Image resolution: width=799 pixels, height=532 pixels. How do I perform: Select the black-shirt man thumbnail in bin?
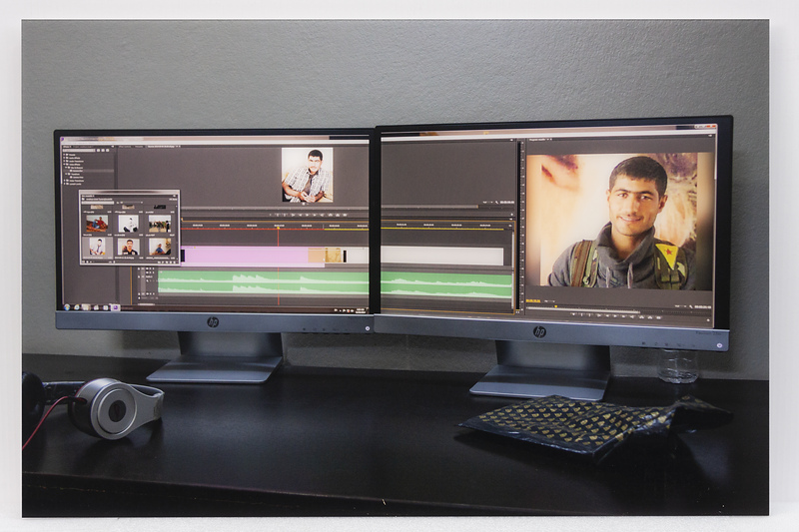coord(128,246)
